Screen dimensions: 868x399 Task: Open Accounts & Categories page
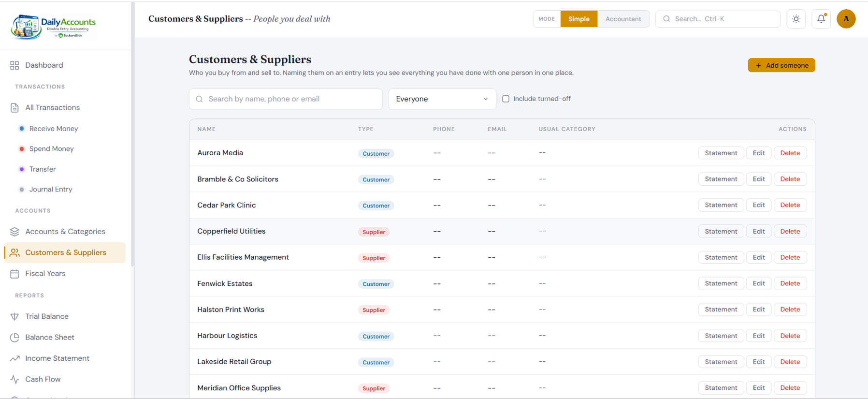(65, 232)
